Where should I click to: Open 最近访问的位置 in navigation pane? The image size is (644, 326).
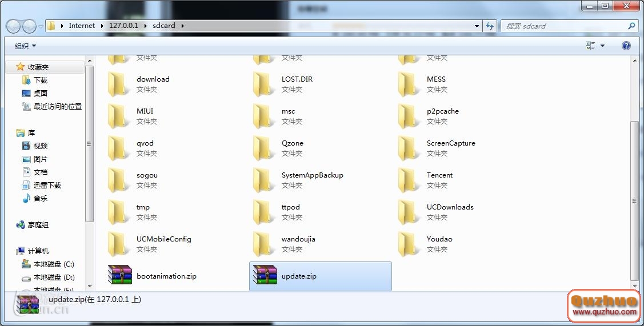click(58, 106)
